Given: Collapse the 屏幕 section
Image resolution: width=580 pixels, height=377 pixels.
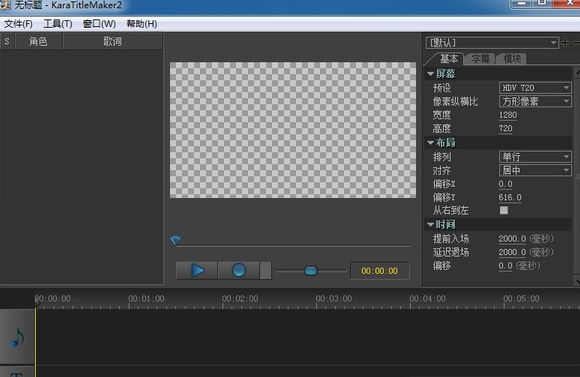Looking at the screenshot, I should click(x=430, y=74).
